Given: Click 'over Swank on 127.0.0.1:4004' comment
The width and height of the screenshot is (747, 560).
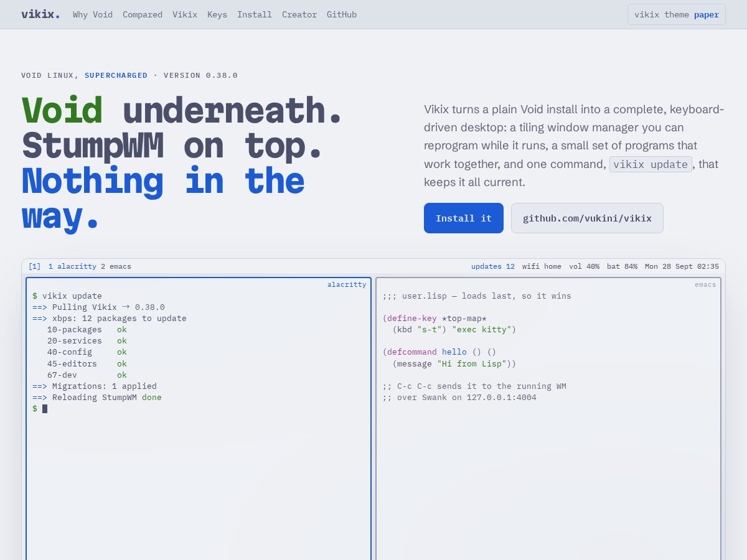Looking at the screenshot, I should tap(459, 398).
